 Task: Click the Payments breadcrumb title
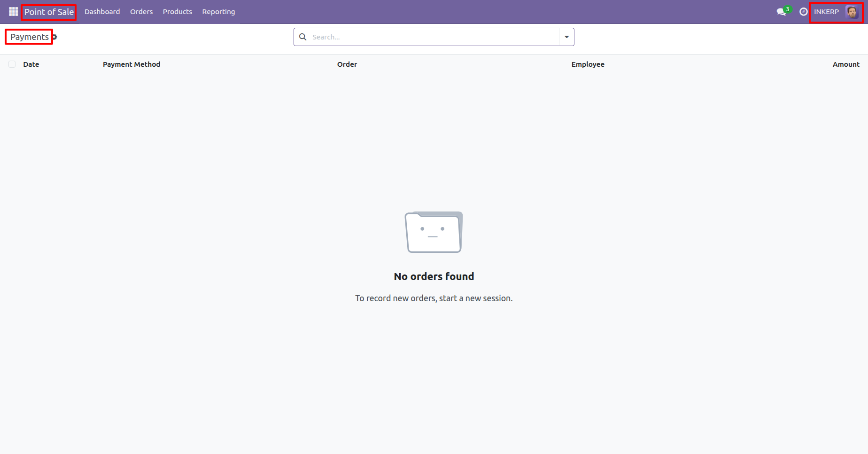coord(29,37)
